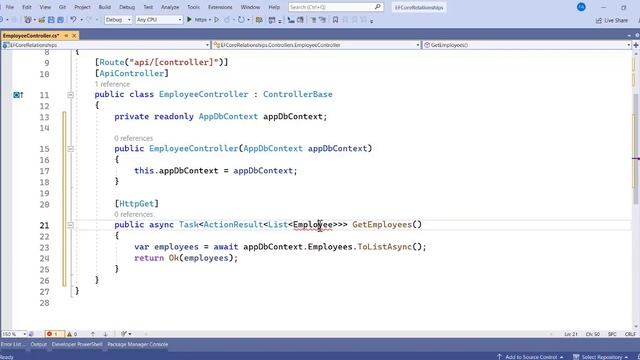
Task: Open the Git menu
Action: point(62,7)
